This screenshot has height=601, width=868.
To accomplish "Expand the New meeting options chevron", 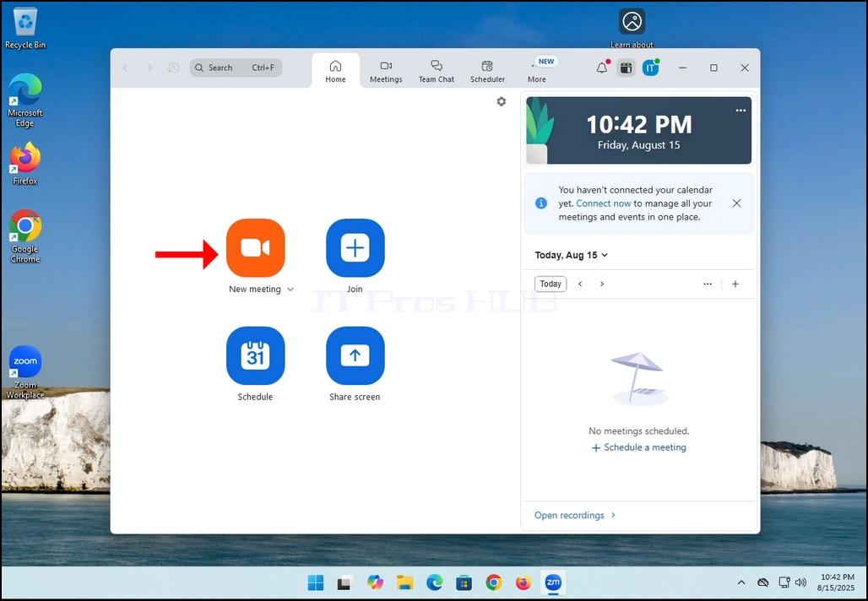I will [290, 290].
